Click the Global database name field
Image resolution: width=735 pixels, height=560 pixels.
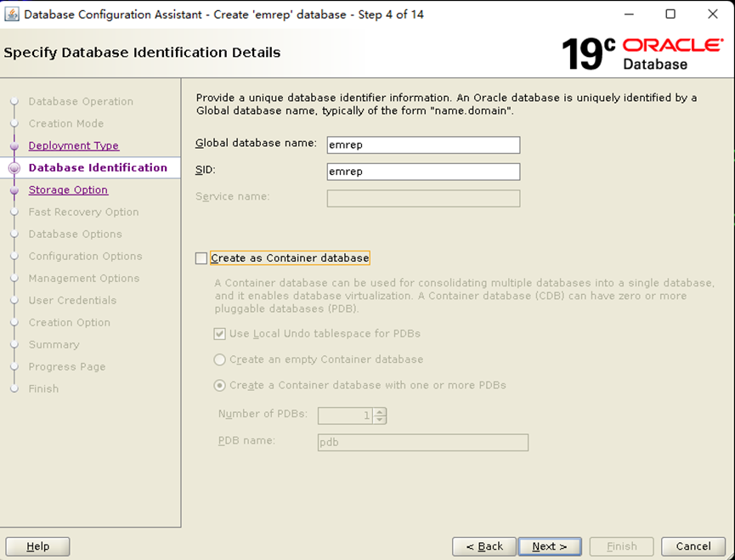click(x=423, y=144)
